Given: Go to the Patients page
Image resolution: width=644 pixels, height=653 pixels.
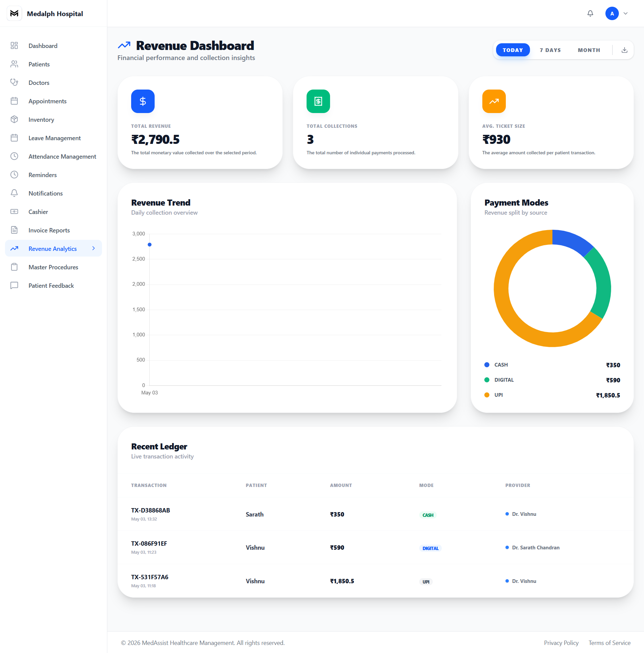Looking at the screenshot, I should click(53, 64).
